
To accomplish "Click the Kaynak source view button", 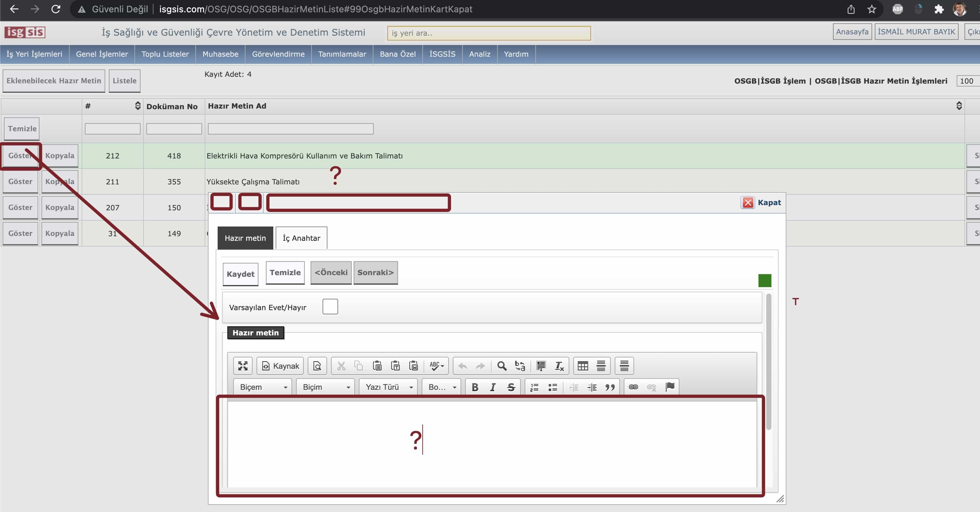I will coord(280,366).
